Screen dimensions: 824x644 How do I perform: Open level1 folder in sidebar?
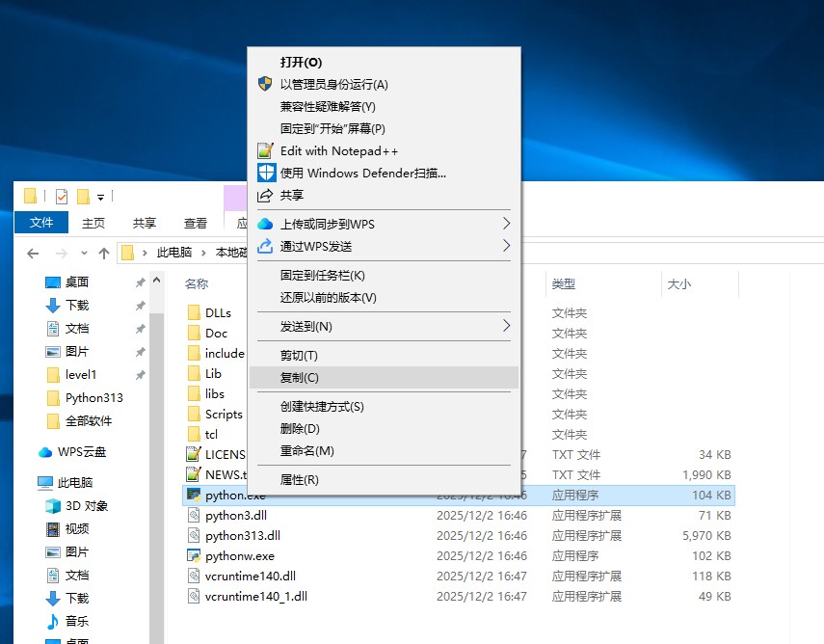point(81,375)
